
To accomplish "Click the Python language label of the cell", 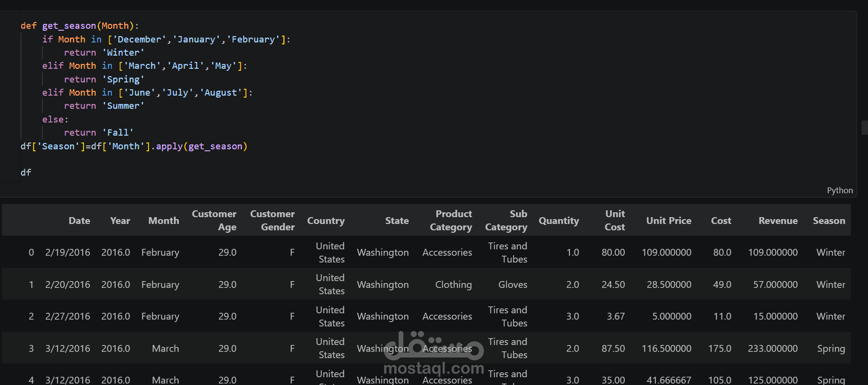I will (x=840, y=190).
